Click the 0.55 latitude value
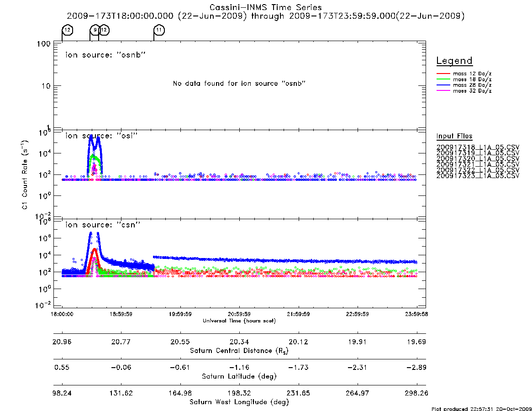The width and height of the screenshot is (532, 411). click(x=62, y=368)
